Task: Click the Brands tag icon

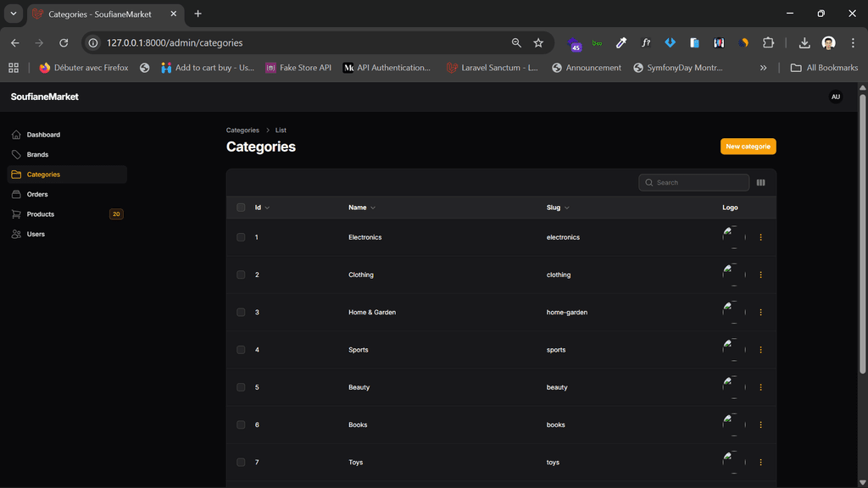Action: coord(16,155)
